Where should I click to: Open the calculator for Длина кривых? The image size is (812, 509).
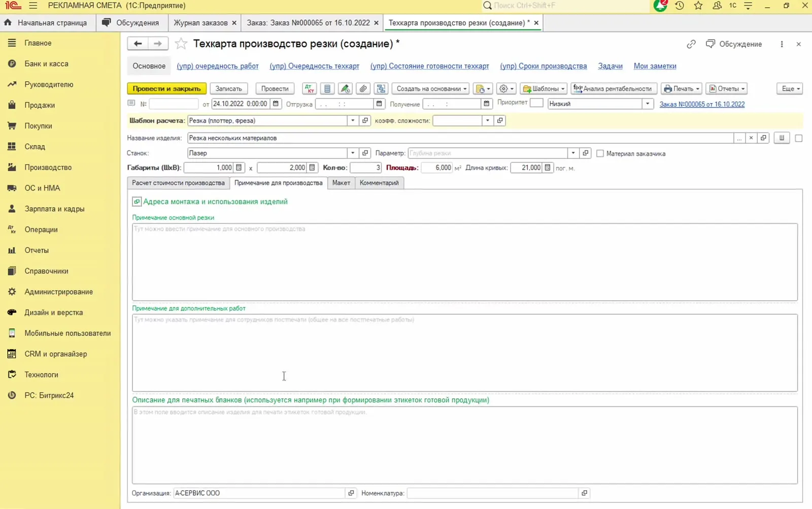coord(547,168)
